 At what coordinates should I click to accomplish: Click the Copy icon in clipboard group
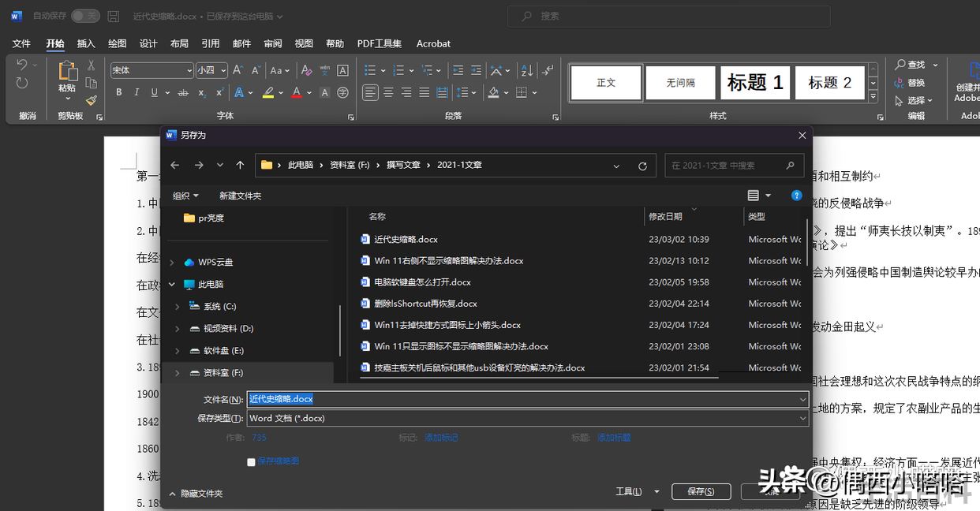click(x=91, y=83)
